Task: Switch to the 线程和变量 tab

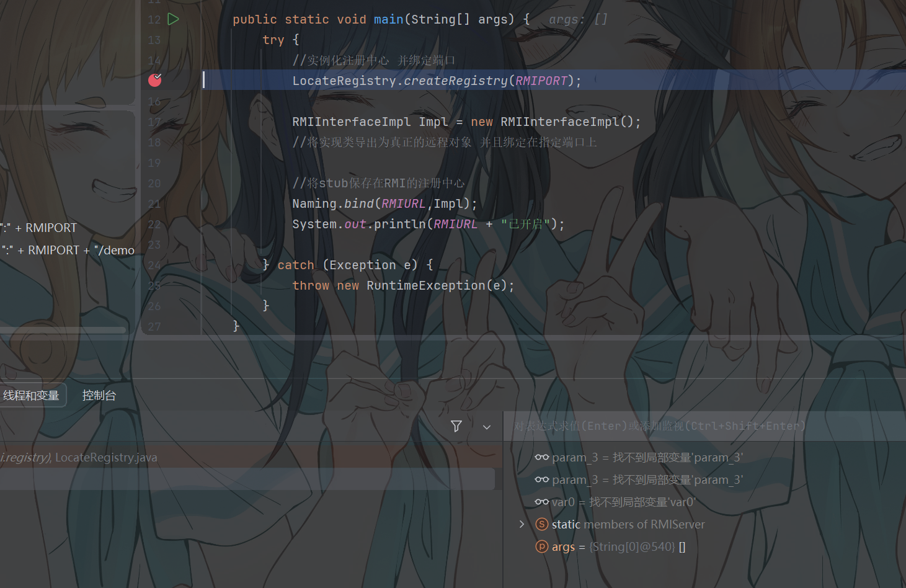Action: (31, 395)
